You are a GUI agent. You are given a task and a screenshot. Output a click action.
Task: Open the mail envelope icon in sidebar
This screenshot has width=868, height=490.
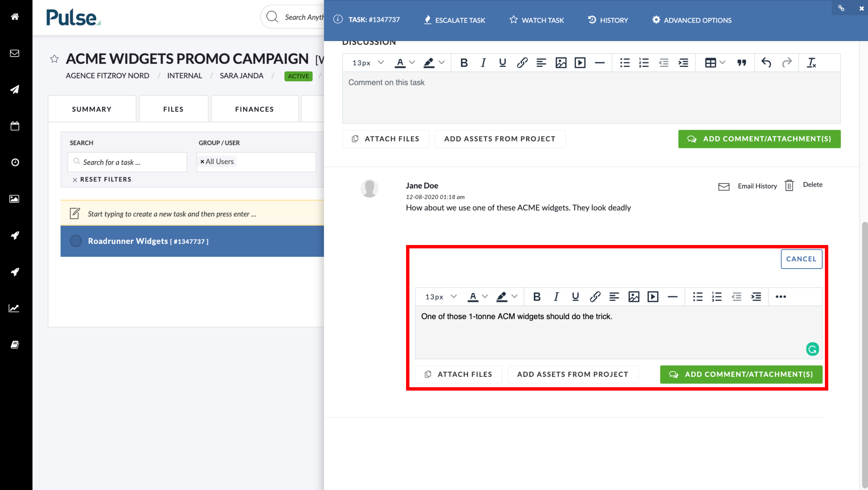(x=14, y=53)
